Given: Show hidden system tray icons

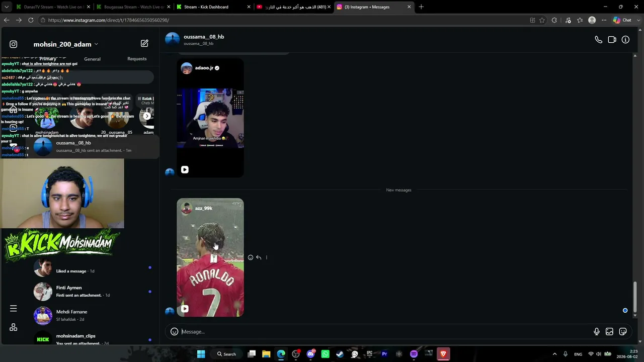Looking at the screenshot, I should click(554, 354).
